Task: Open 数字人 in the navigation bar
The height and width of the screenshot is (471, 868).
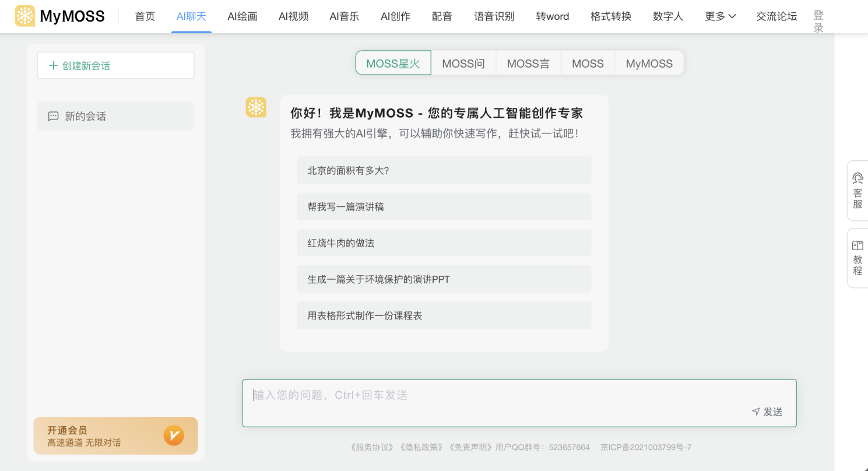Action: (668, 16)
